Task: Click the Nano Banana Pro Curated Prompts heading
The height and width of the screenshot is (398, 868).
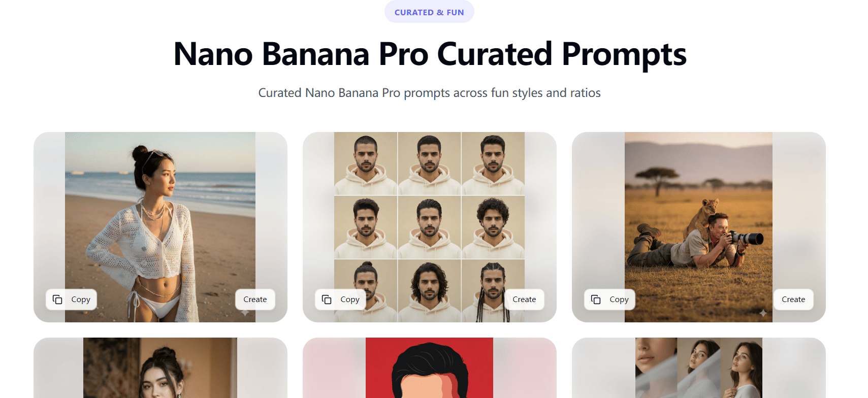Action: click(x=430, y=54)
